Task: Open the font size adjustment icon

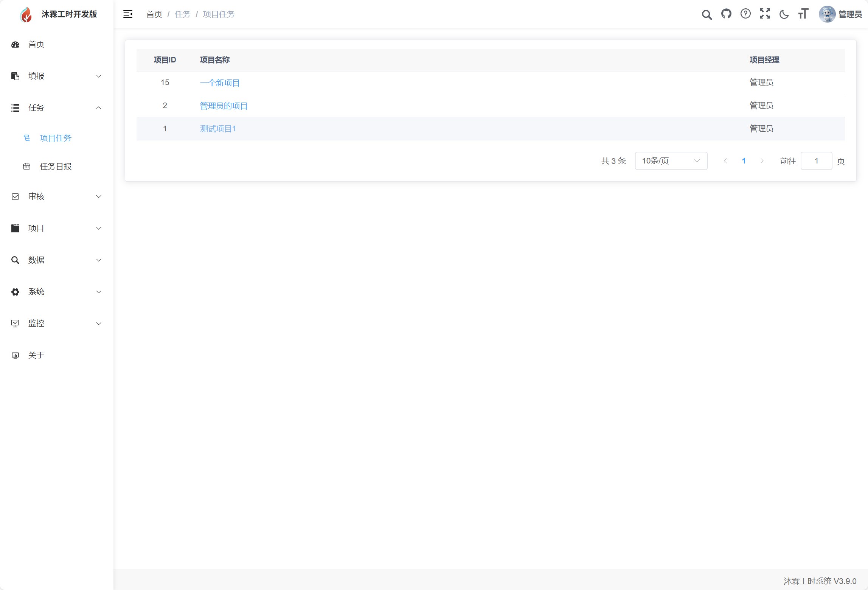Action: (x=803, y=14)
